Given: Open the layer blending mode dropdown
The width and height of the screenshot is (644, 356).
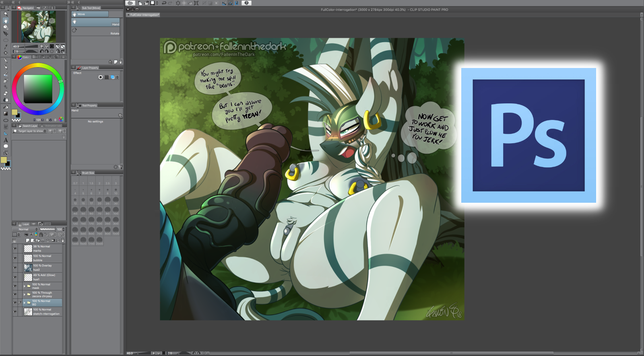Looking at the screenshot, I should click(x=25, y=229).
